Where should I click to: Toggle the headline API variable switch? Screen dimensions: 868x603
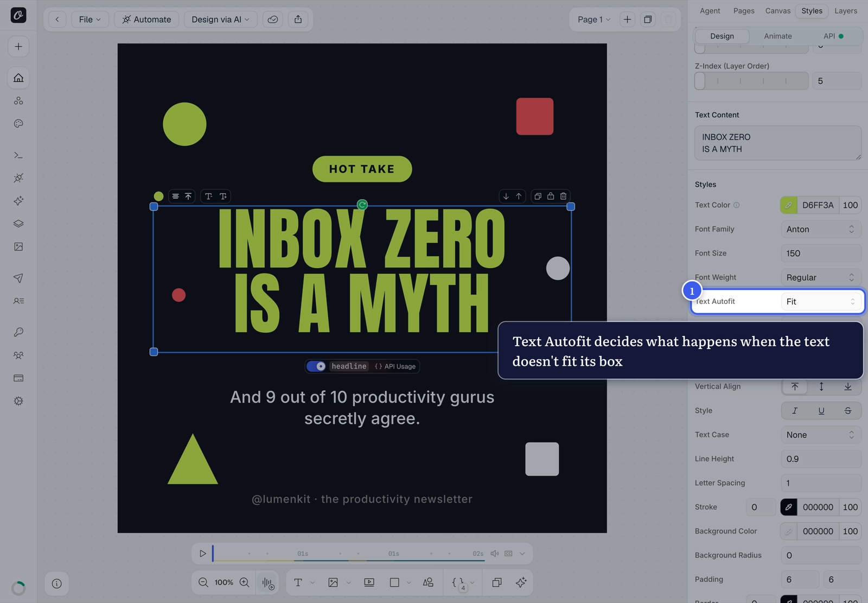(x=316, y=366)
